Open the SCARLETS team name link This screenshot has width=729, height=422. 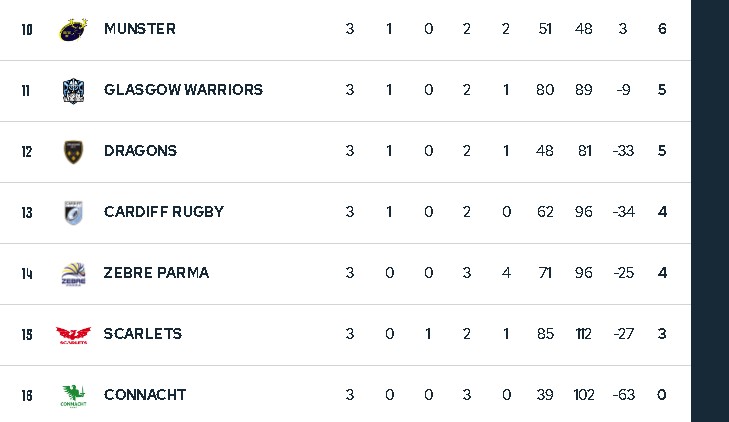143,334
